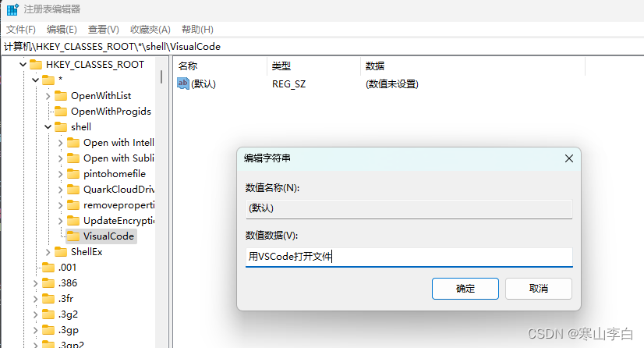Collapse the shell key node
The height and width of the screenshot is (348, 644).
48,127
